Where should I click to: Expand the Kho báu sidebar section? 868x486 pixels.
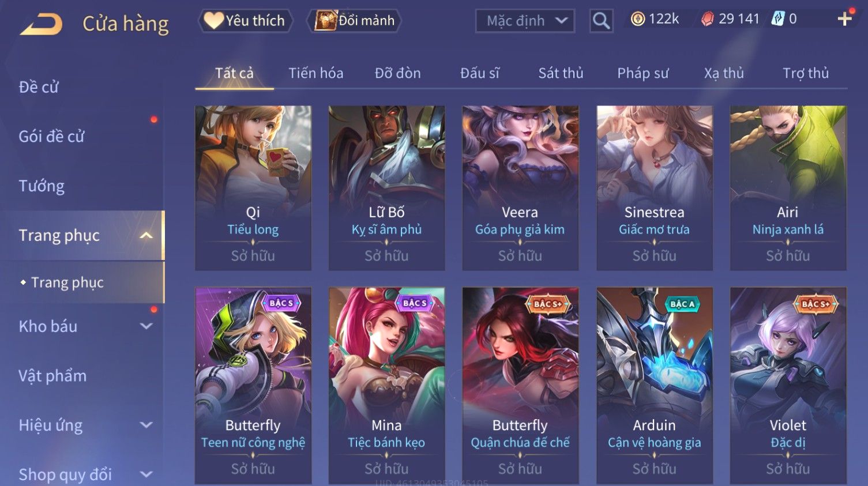(146, 326)
